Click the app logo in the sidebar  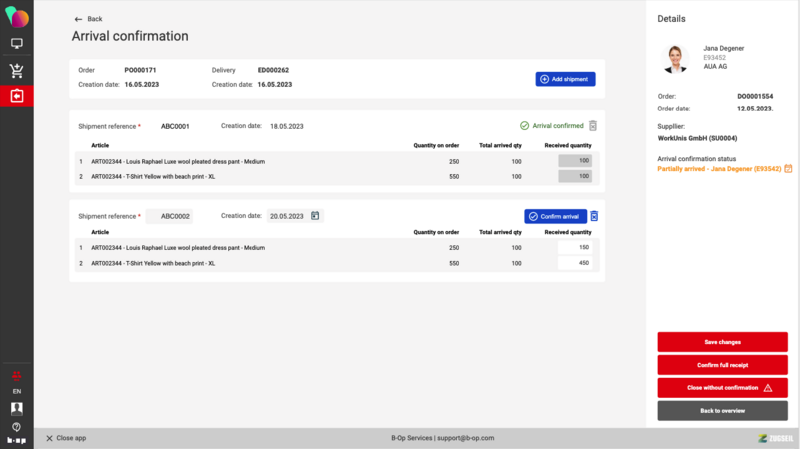point(17,17)
